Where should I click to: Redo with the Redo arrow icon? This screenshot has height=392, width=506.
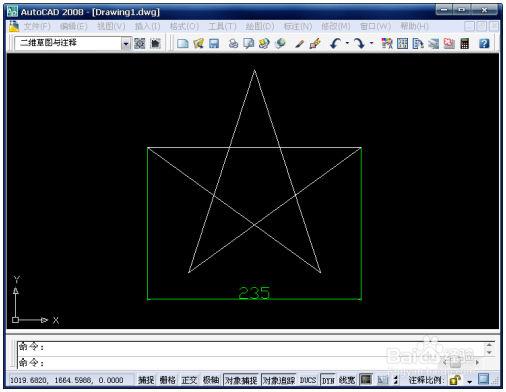pyautogui.click(x=359, y=43)
